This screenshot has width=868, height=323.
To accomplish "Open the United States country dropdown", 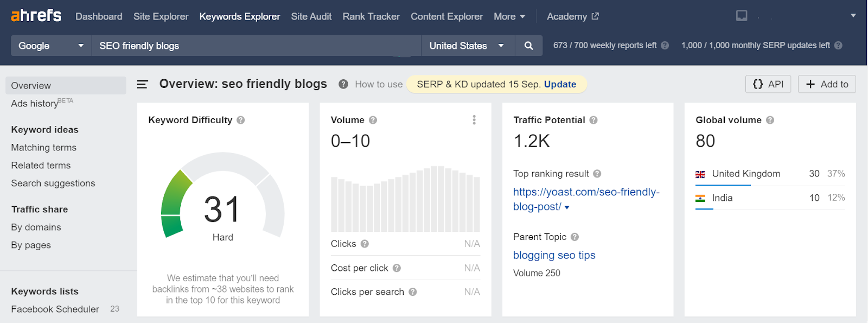I will [x=467, y=46].
